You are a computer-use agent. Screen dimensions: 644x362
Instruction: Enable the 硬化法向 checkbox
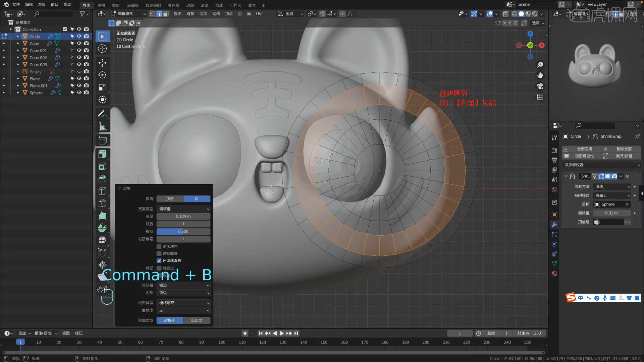tap(159, 247)
